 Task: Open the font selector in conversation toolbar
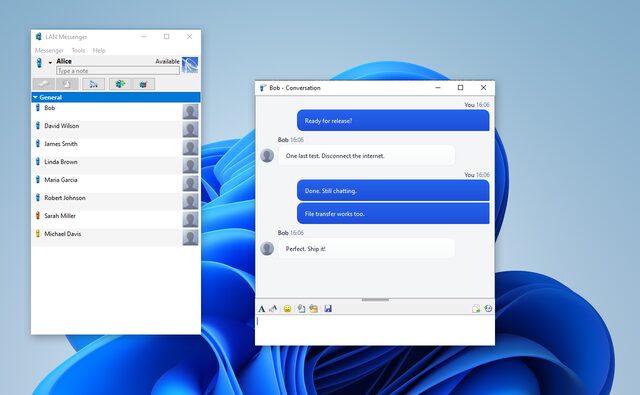coord(262,309)
